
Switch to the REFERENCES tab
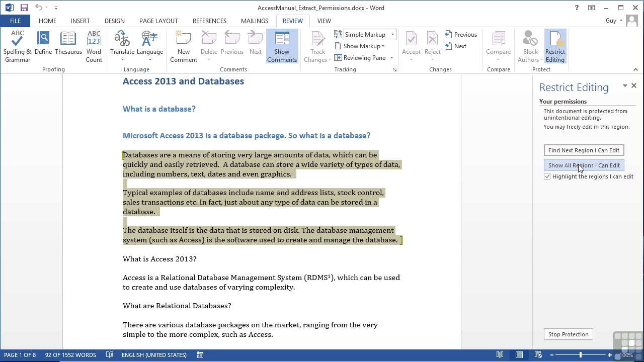point(209,21)
